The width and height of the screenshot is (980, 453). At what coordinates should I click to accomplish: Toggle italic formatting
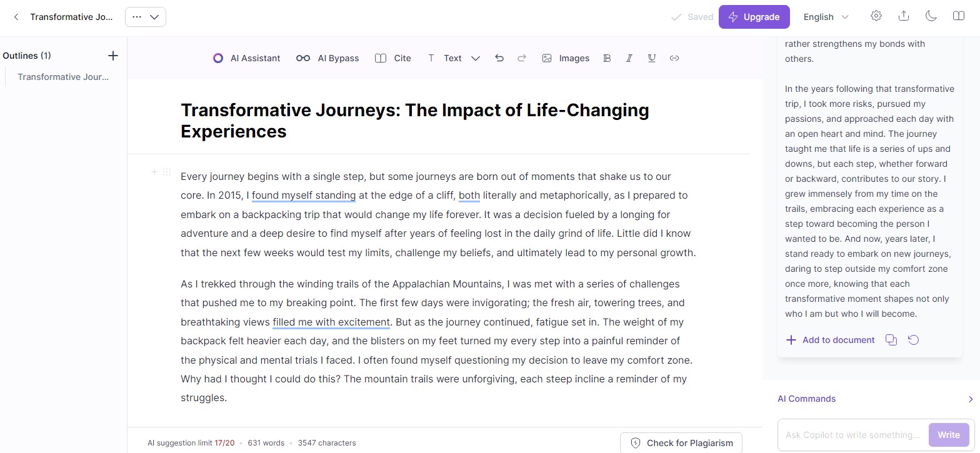pos(629,58)
